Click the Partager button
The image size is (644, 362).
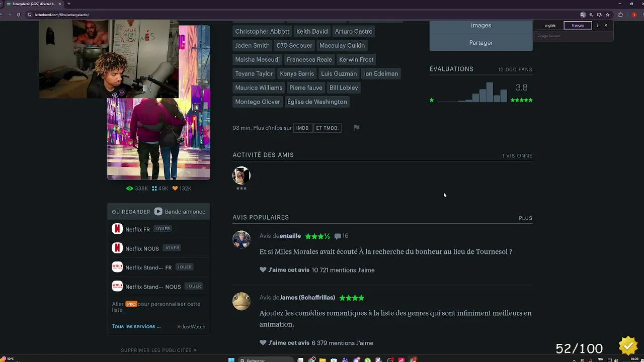click(x=481, y=43)
